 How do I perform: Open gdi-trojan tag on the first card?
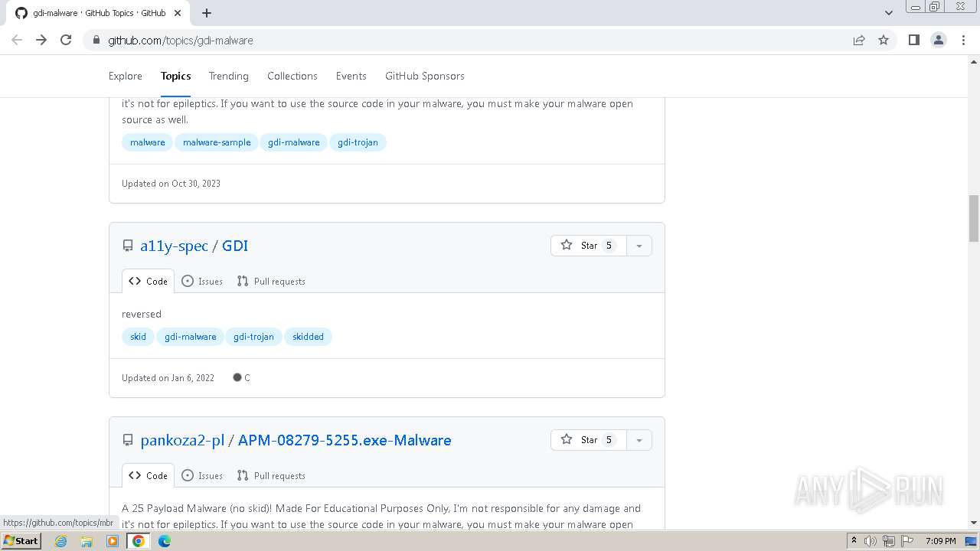pos(358,142)
